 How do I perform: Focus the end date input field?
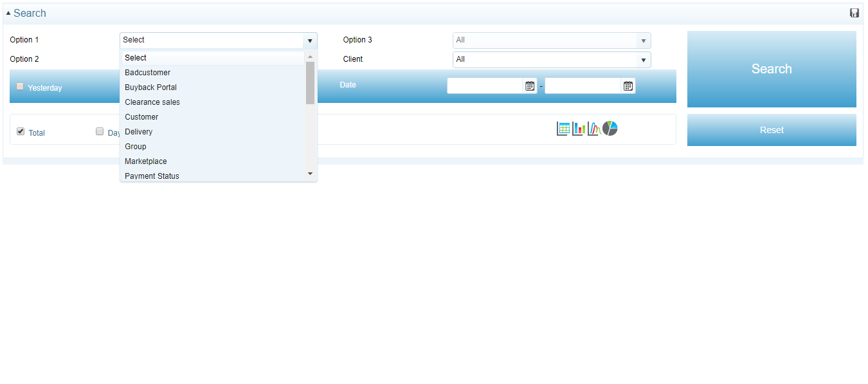click(584, 86)
